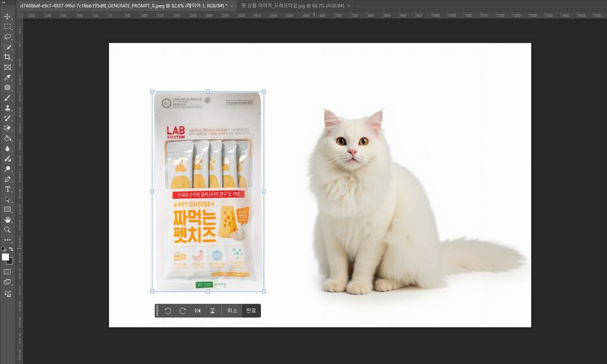Select the Clone Stamp tool
The width and height of the screenshot is (607, 364).
coord(7,108)
